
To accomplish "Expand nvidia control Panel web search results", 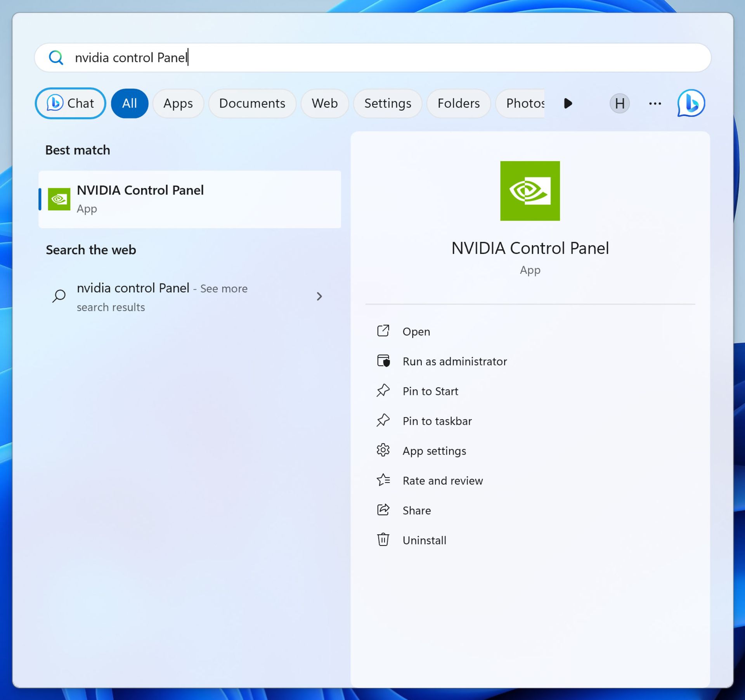I will tap(320, 296).
